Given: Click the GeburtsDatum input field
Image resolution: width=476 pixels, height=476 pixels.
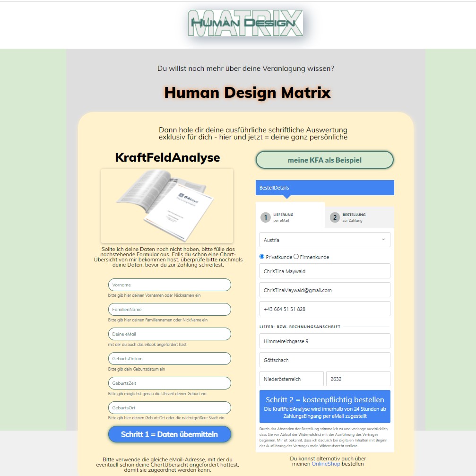Looking at the screenshot, I should tap(169, 359).
